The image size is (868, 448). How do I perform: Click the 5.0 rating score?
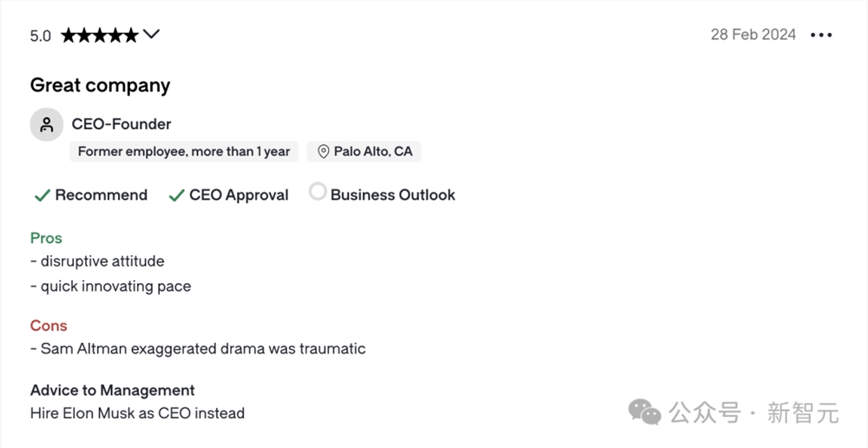41,36
